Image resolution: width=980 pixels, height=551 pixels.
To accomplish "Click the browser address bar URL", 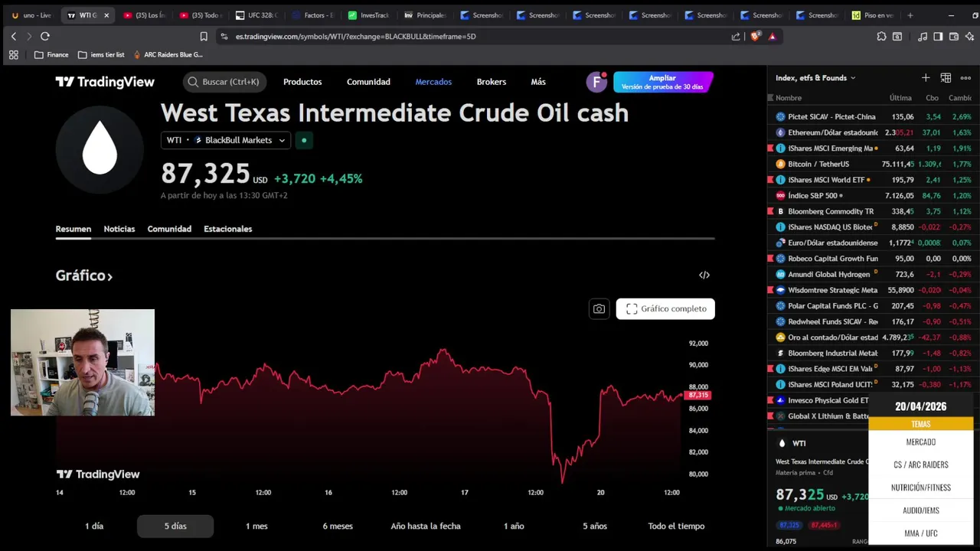I will (355, 36).
